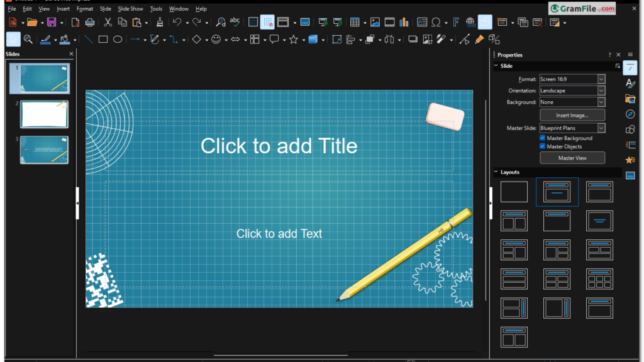Open the Slide Show menu

[x=130, y=9]
